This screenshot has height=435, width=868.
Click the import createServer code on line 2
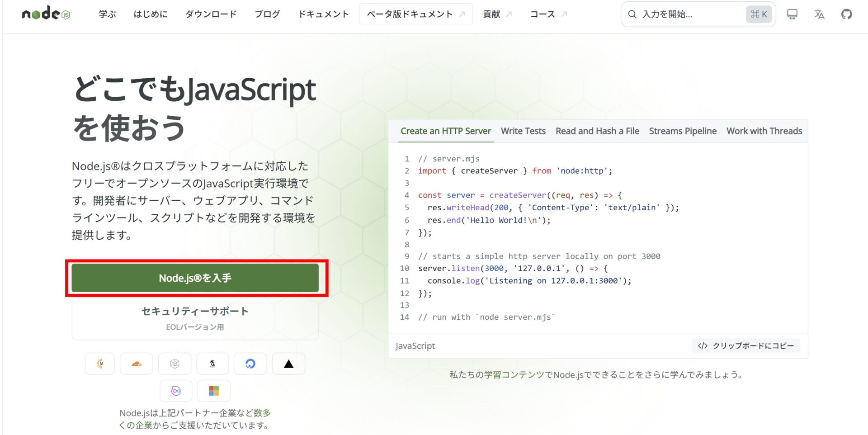[x=515, y=171]
